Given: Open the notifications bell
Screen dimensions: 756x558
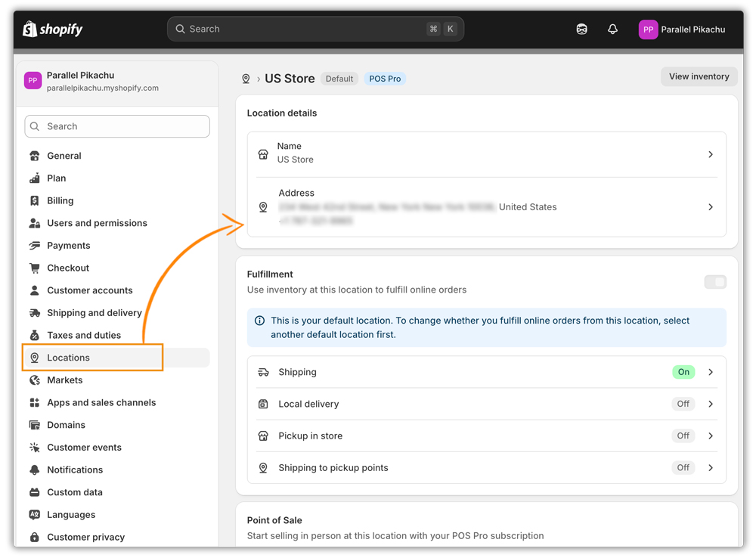Looking at the screenshot, I should click(x=612, y=29).
